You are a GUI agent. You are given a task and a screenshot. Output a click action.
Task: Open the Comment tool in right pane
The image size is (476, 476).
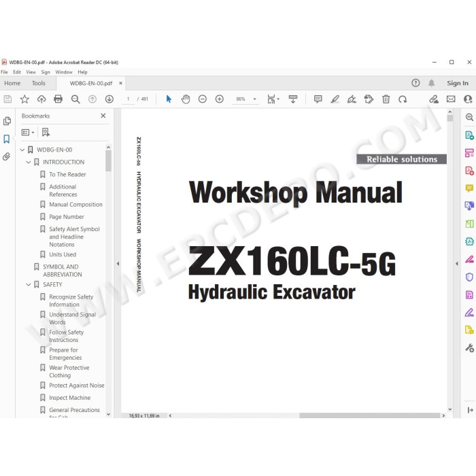click(469, 188)
